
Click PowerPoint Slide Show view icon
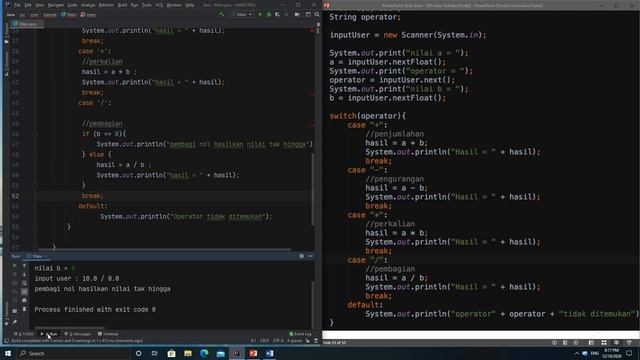click(629, 342)
